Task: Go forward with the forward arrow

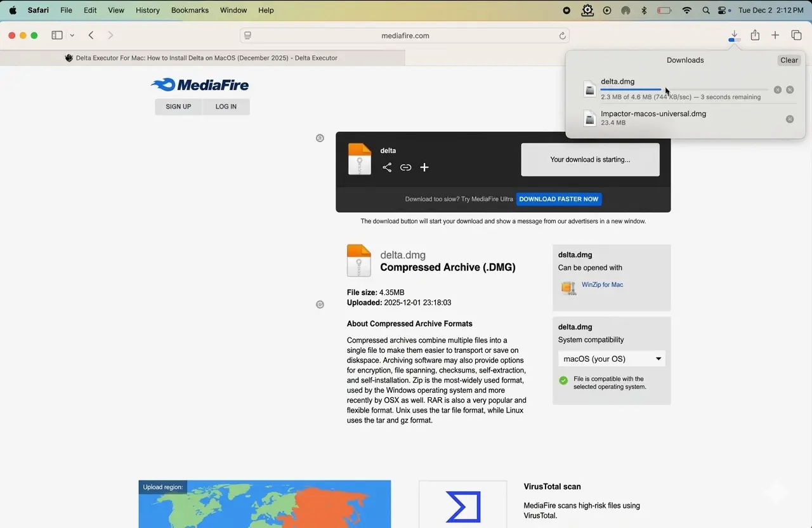Action: click(110, 36)
